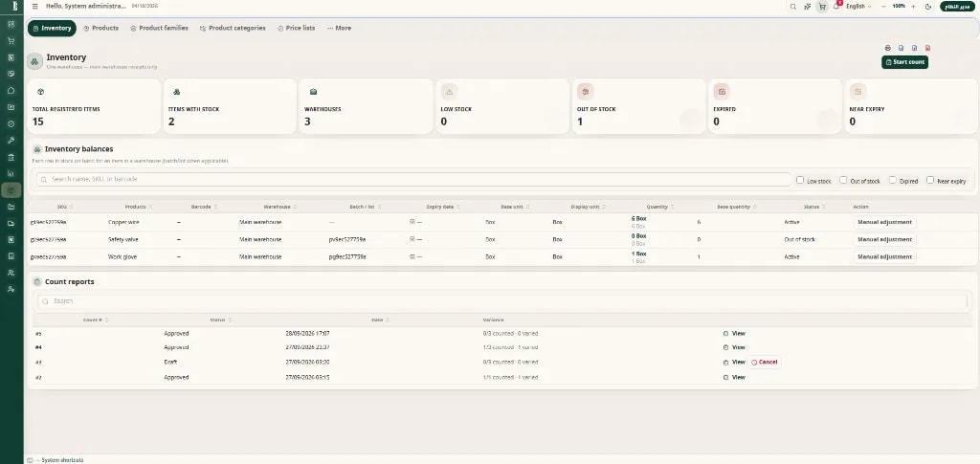Zoom out with the minus next to 100%
This screenshot has width=980, height=464.
(883, 7)
